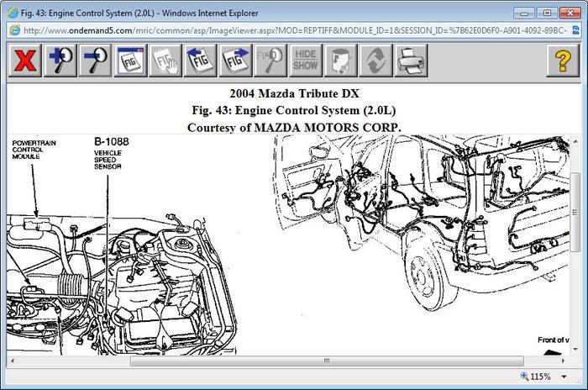Screen dimensions: 588x390
Task: Print the diagram using printer icon
Action: click(412, 61)
